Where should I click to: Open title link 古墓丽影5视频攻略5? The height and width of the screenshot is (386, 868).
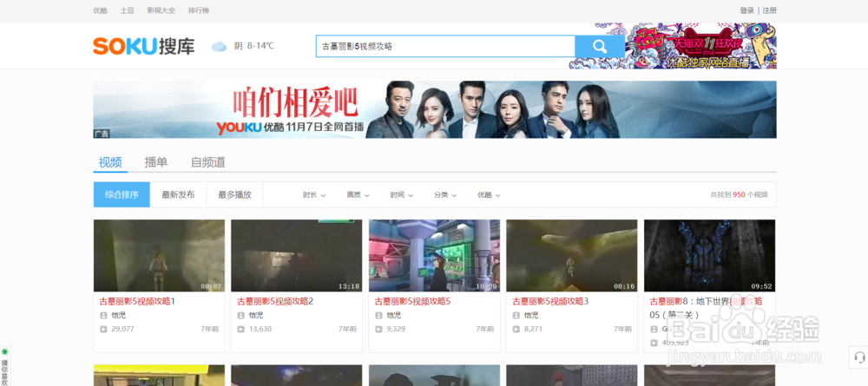tap(413, 301)
